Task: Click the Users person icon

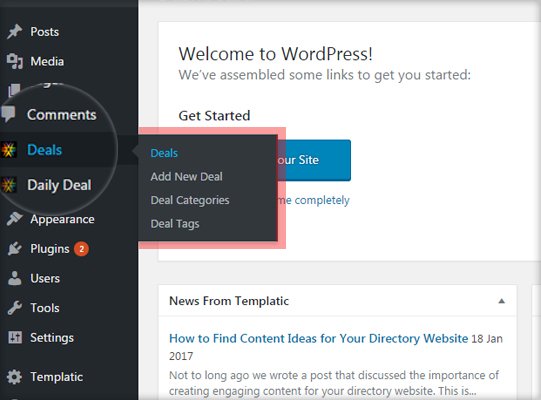Action: pos(14,278)
